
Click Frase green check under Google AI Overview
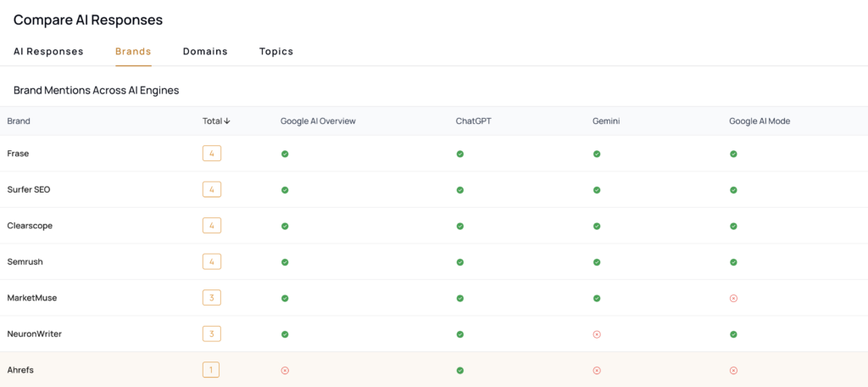click(x=285, y=154)
